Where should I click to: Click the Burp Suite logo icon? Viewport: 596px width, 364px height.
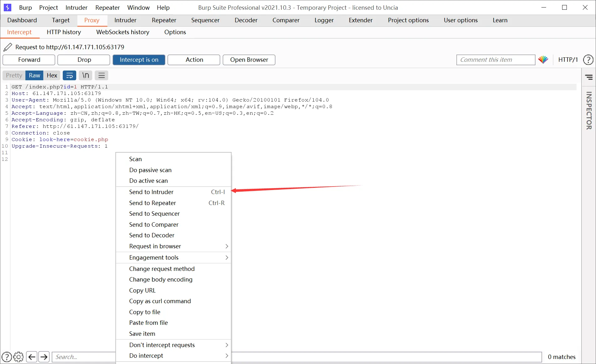click(8, 8)
